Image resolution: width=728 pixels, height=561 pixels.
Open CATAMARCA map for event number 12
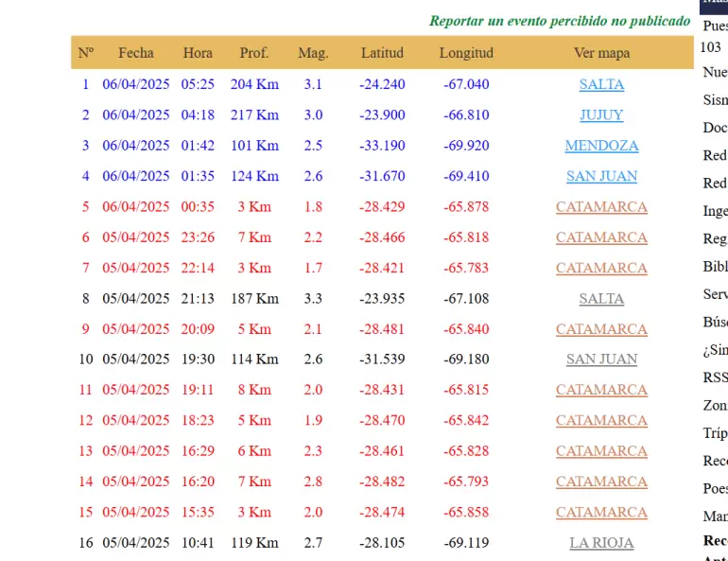pos(601,420)
